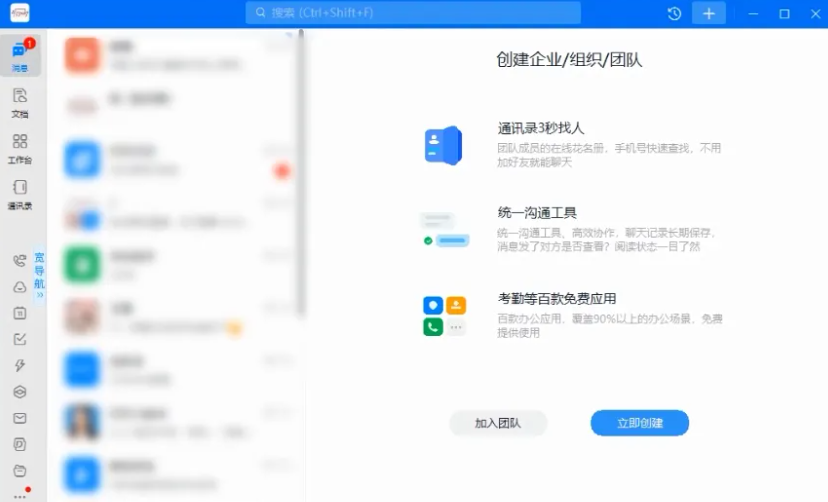Image resolution: width=828 pixels, height=502 pixels.
Task: Open the to-do checkmark icon in sidebar
Action: 20,339
